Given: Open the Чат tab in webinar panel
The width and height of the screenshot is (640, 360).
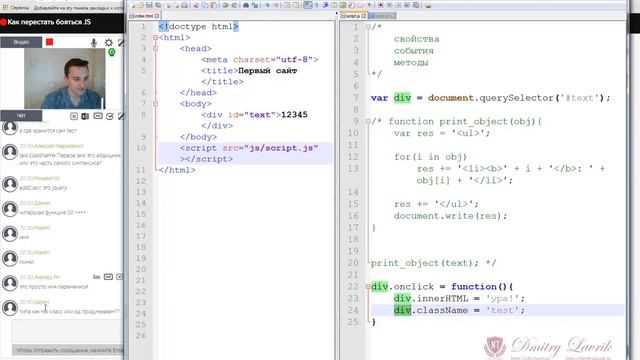Looking at the screenshot, I should point(21,116).
